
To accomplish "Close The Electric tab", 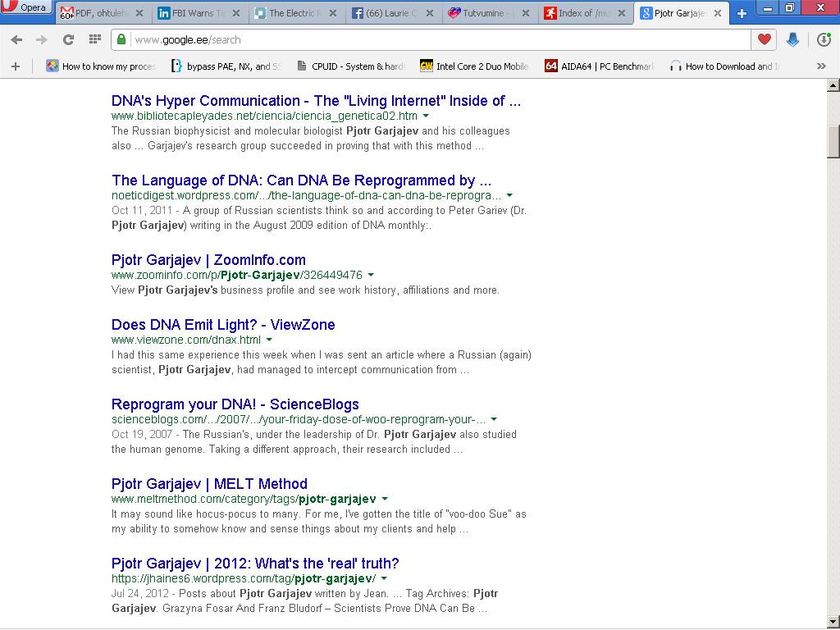I will coord(333,13).
